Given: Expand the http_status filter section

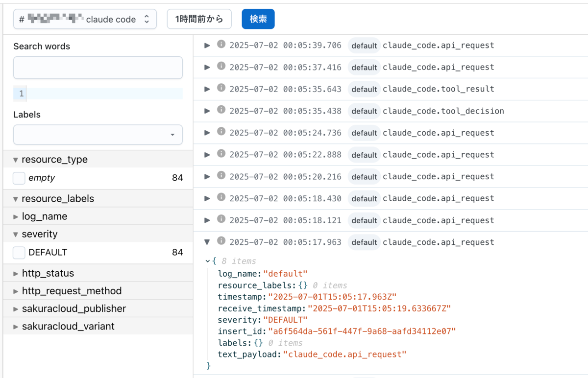Looking at the screenshot, I should pyautogui.click(x=16, y=273).
